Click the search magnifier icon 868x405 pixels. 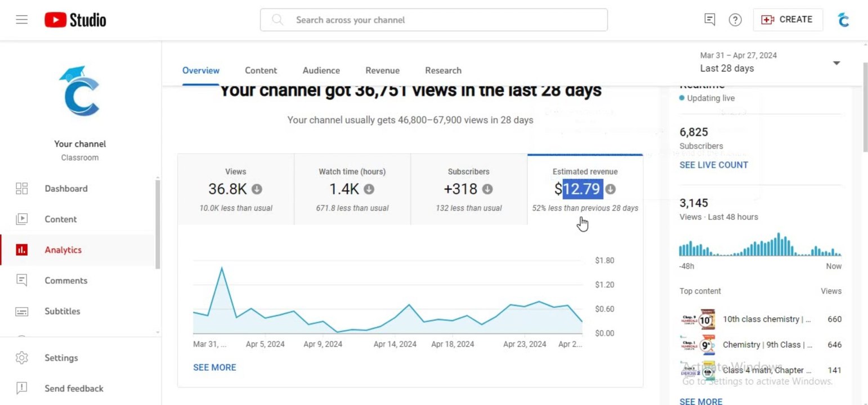coord(278,20)
